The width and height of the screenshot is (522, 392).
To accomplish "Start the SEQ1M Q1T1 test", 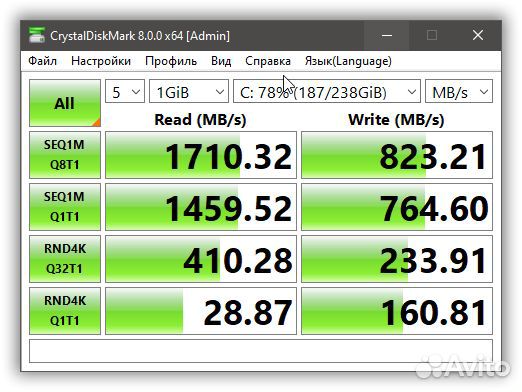I will (65, 207).
